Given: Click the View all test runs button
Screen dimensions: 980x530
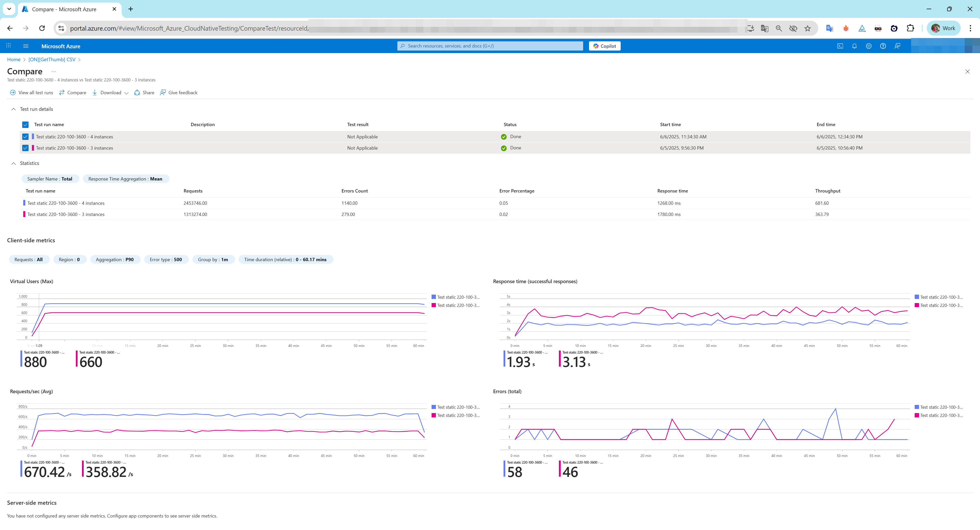Looking at the screenshot, I should (x=32, y=92).
